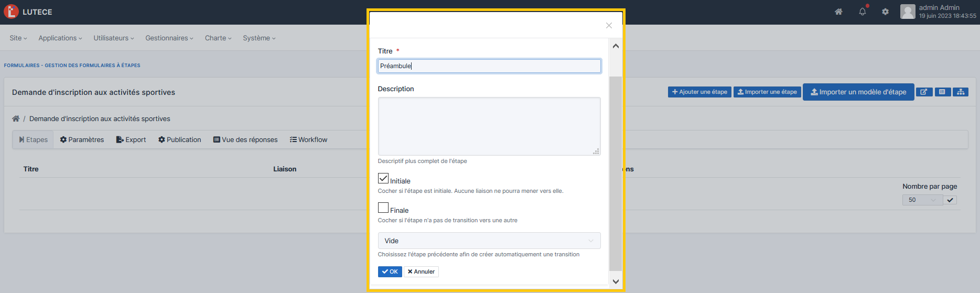Switch to the Workflow tab
980x293 pixels.
pyautogui.click(x=308, y=140)
